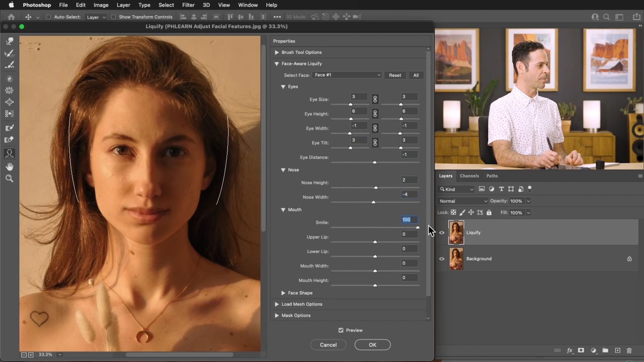Filter layers by type layer icon
The height and width of the screenshot is (362, 644).
point(501,189)
